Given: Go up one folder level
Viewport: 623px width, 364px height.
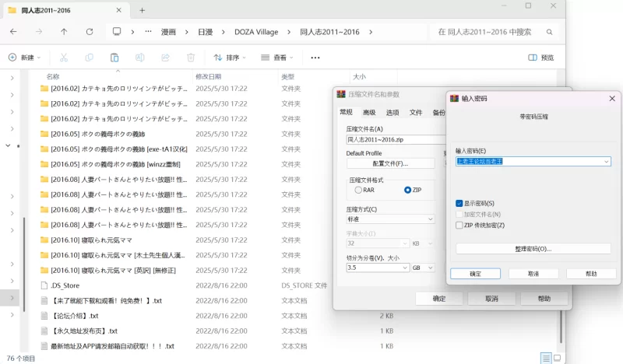Looking at the screenshot, I should coord(64,32).
